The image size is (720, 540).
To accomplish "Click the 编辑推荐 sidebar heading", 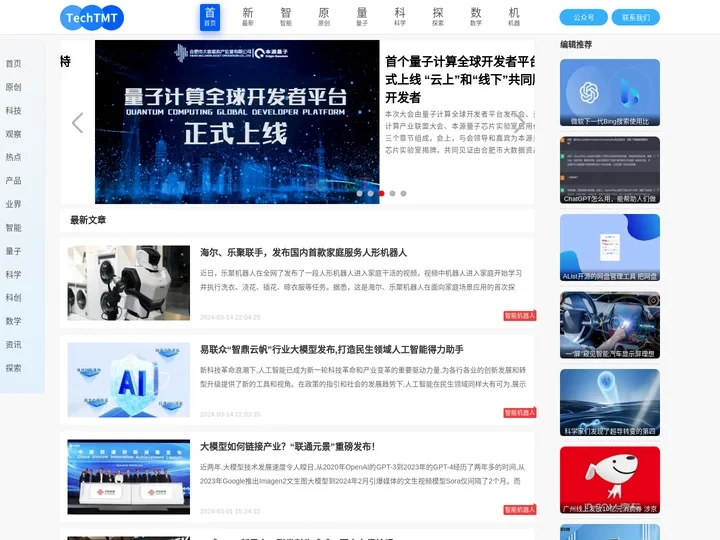I will pos(576,45).
